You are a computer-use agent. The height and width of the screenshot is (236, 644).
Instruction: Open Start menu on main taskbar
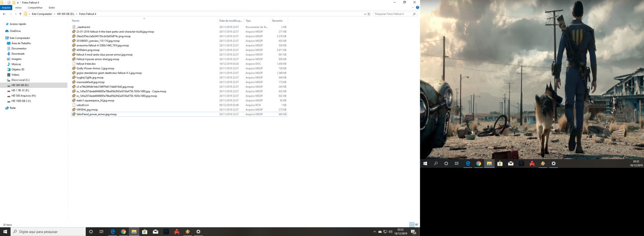5,232
